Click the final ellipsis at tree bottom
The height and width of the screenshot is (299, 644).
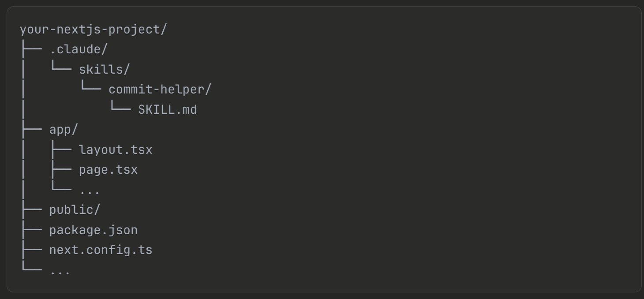[x=60, y=271]
